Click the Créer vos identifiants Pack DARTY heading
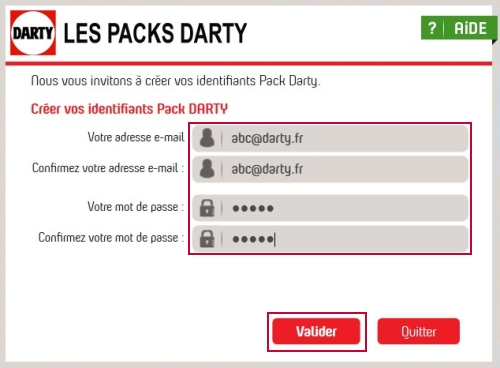This screenshot has height=368, width=500. pyautogui.click(x=129, y=109)
